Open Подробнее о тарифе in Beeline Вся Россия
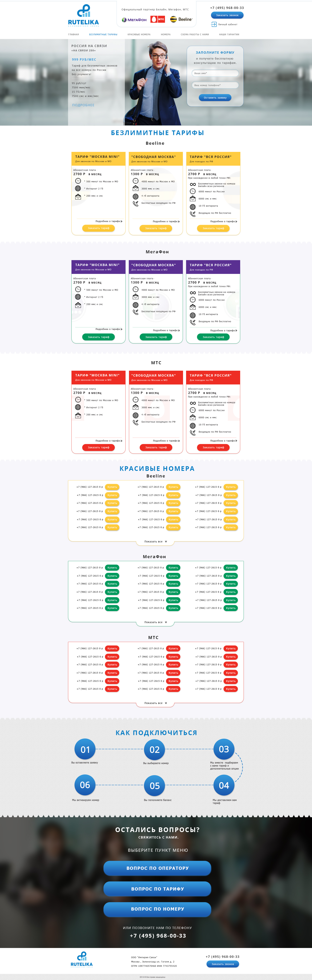Screen dimensions: 312x980 (x=224, y=221)
